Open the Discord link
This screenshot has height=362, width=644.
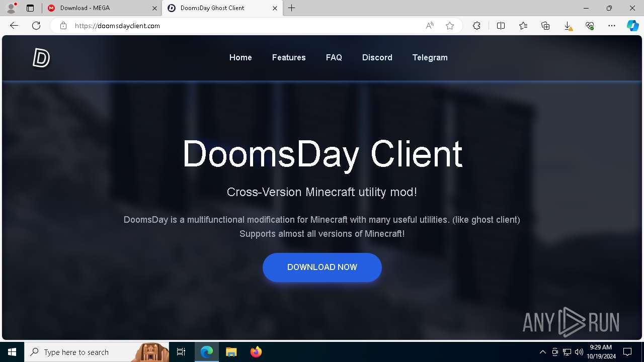(x=377, y=58)
